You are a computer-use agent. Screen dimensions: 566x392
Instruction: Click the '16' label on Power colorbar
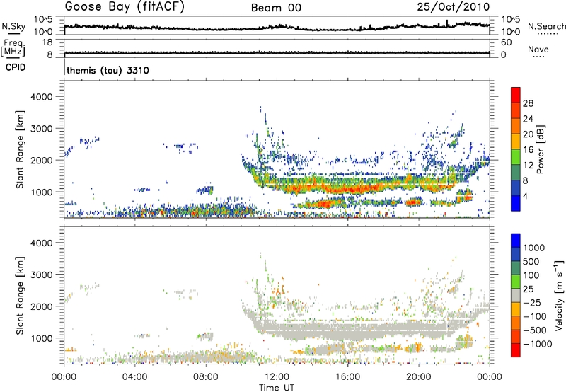[x=528, y=150]
